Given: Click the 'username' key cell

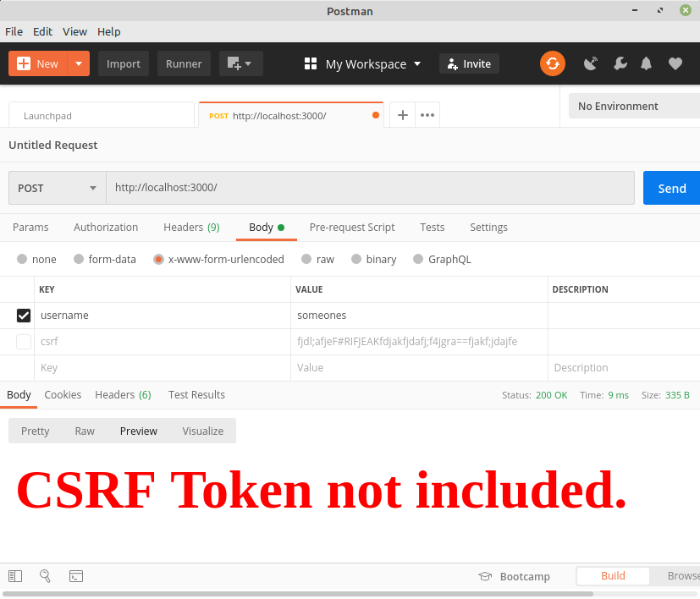Looking at the screenshot, I should [163, 315].
